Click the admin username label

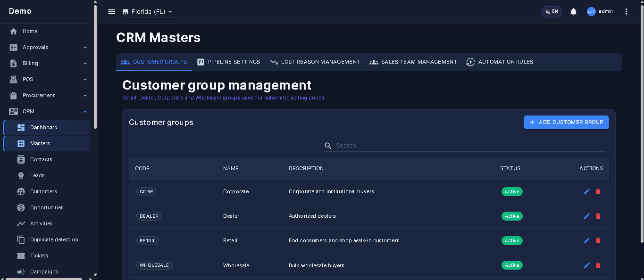(606, 11)
